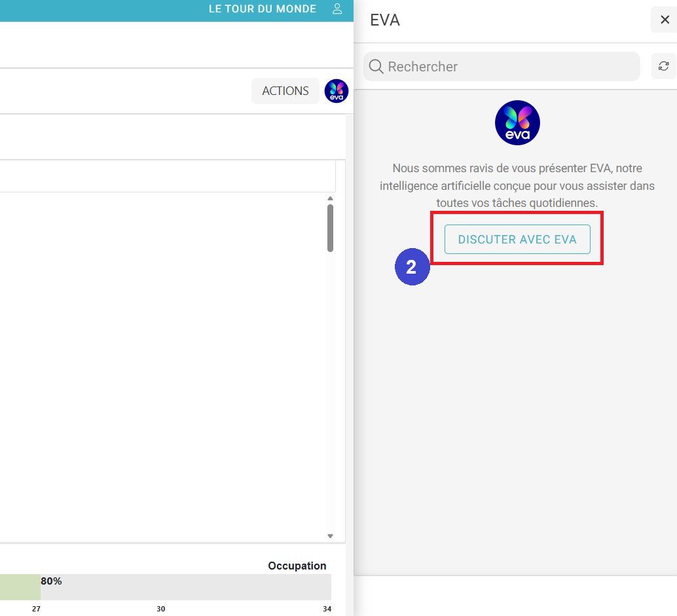Click the refresh icon beside search field
This screenshot has width=677, height=616.
click(663, 66)
